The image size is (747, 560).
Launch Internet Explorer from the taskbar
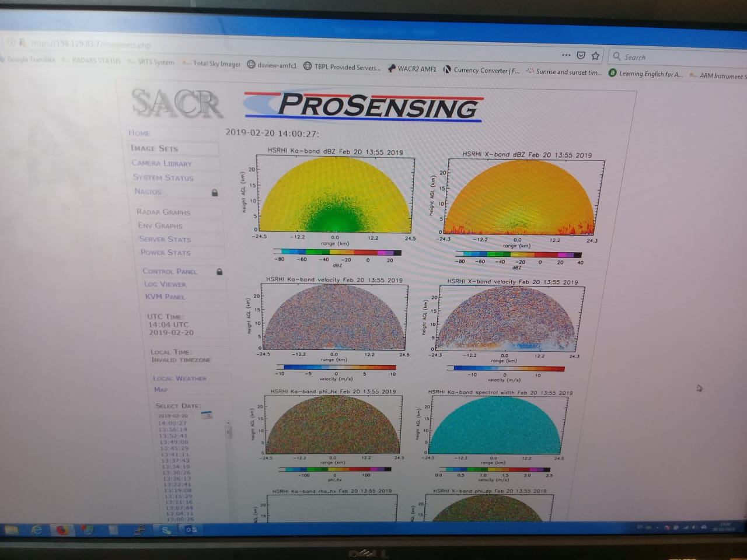point(36,530)
